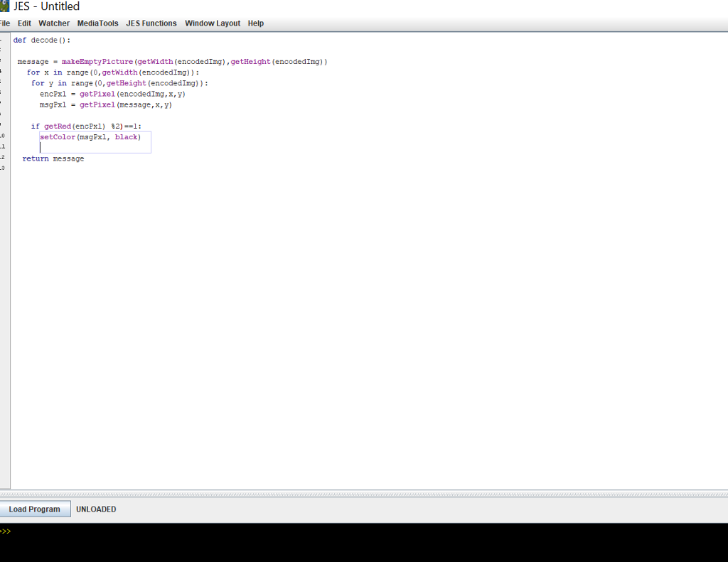Open the Help menu
Screen dimensions: 728x562
click(x=255, y=23)
